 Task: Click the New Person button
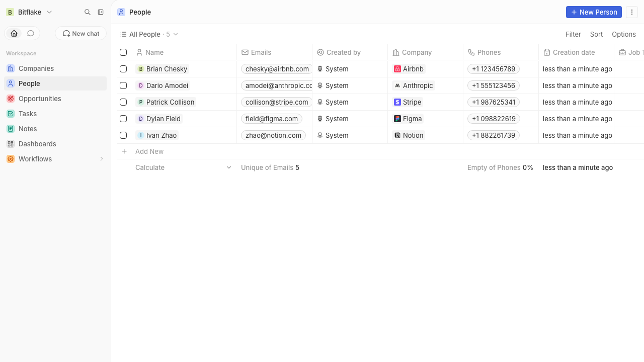coord(594,12)
